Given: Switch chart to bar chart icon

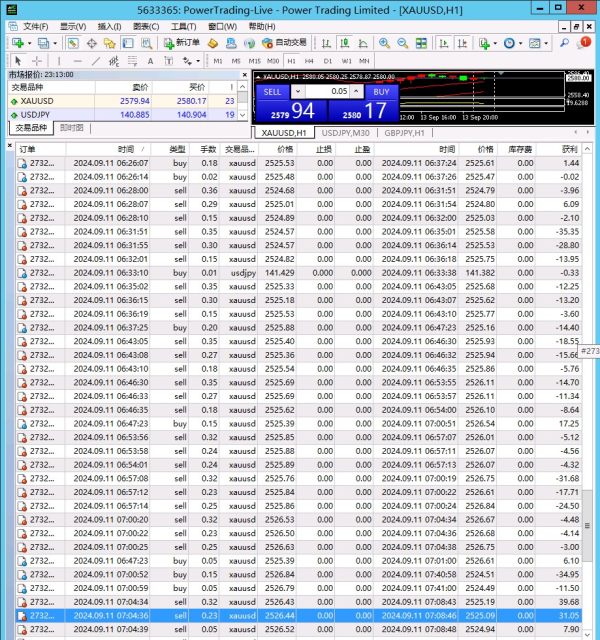Looking at the screenshot, I should coord(326,43).
